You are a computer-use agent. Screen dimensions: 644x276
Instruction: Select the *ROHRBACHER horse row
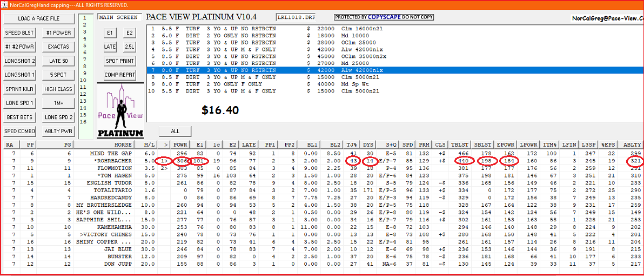click(322, 160)
